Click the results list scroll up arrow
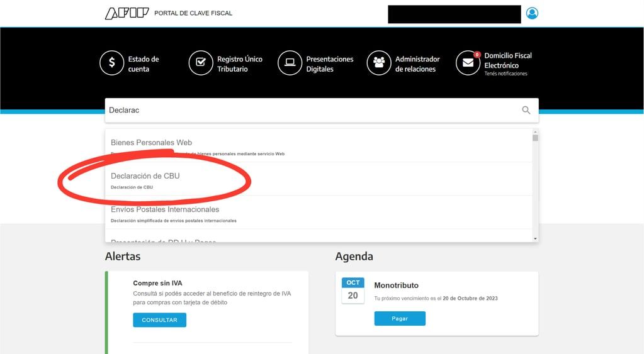This screenshot has height=354, width=644. (535, 131)
